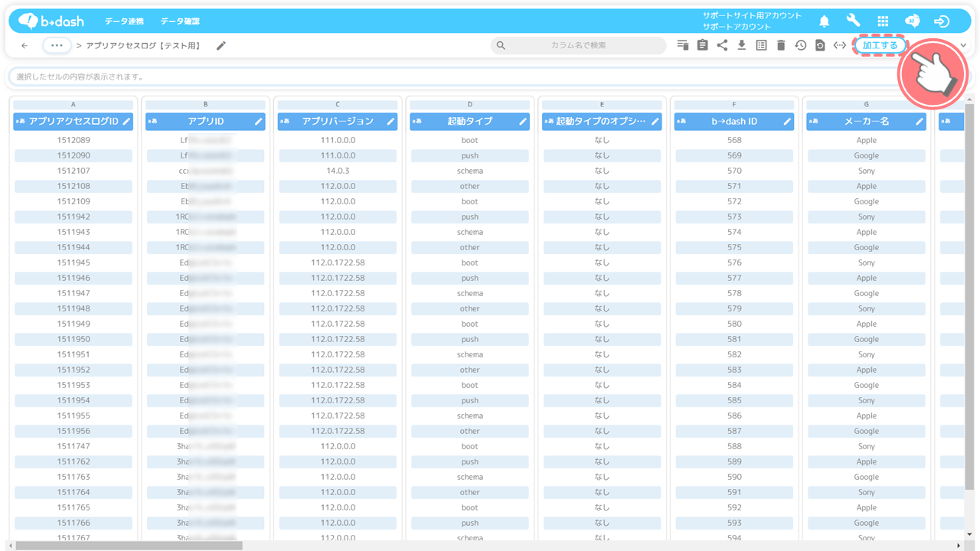Select cell 568 in b→dash ID

pyautogui.click(x=734, y=140)
